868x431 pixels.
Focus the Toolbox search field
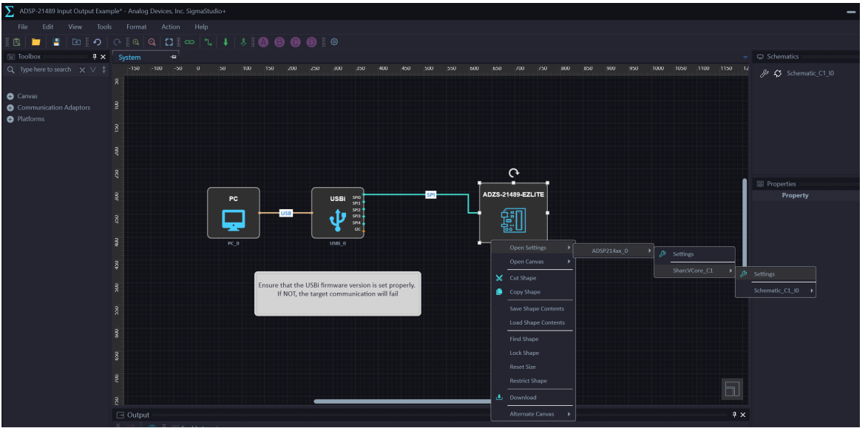(45, 69)
